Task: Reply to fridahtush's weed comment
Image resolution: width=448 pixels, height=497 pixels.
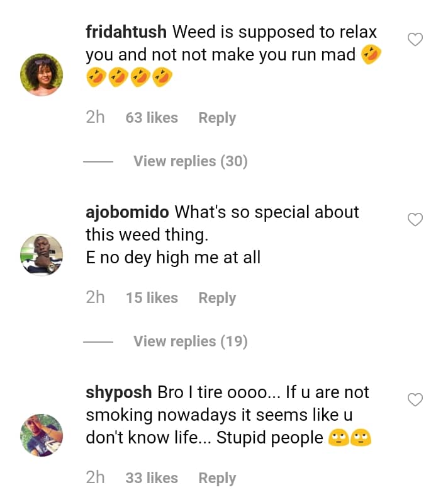Action: [x=217, y=118]
